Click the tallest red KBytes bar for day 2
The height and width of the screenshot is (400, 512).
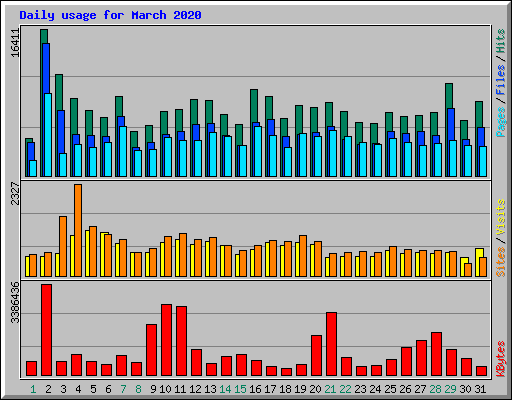click(46, 330)
